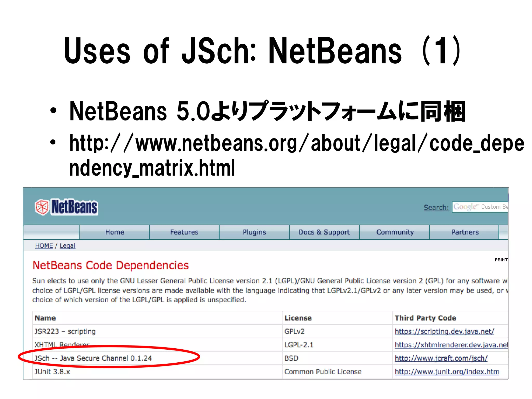532x399 pixels.
Task: Select the 'GPLv2' license cell
Action: pos(337,331)
